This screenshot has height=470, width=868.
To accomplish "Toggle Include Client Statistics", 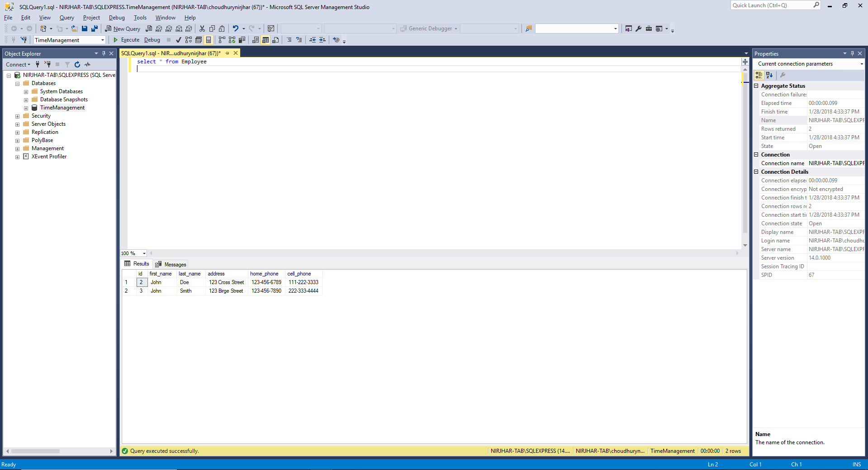I will click(x=242, y=40).
